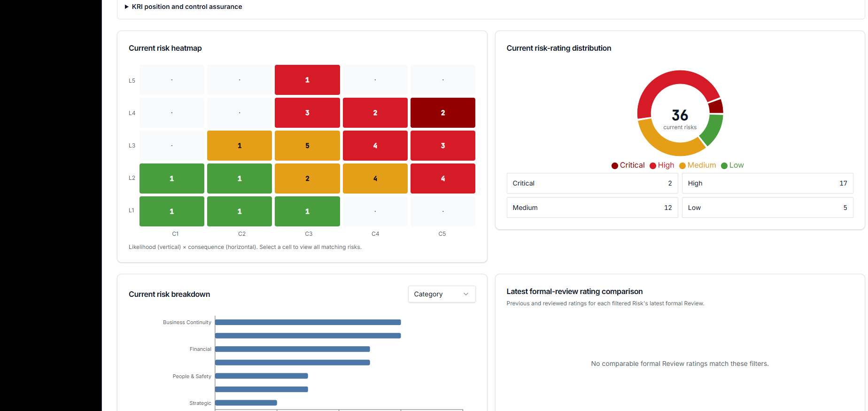Click the Strategic bar in breakdown chart
The width and height of the screenshot is (868, 411).
coord(246,403)
